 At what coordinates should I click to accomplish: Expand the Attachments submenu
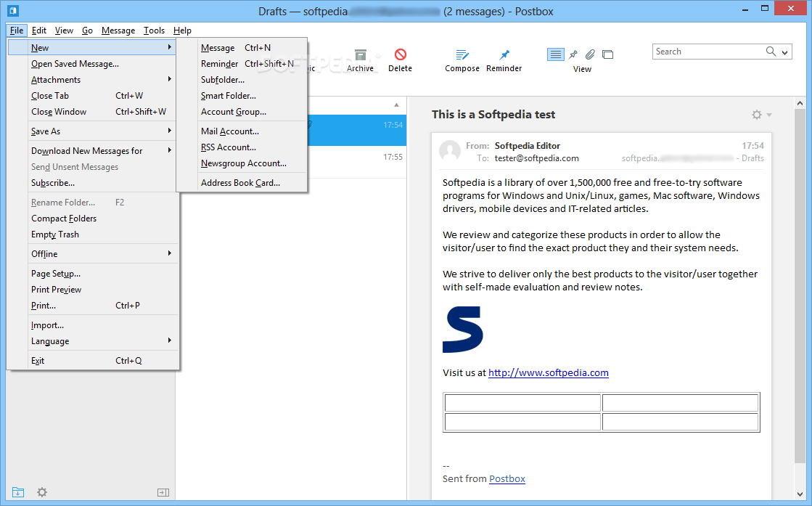coord(92,80)
